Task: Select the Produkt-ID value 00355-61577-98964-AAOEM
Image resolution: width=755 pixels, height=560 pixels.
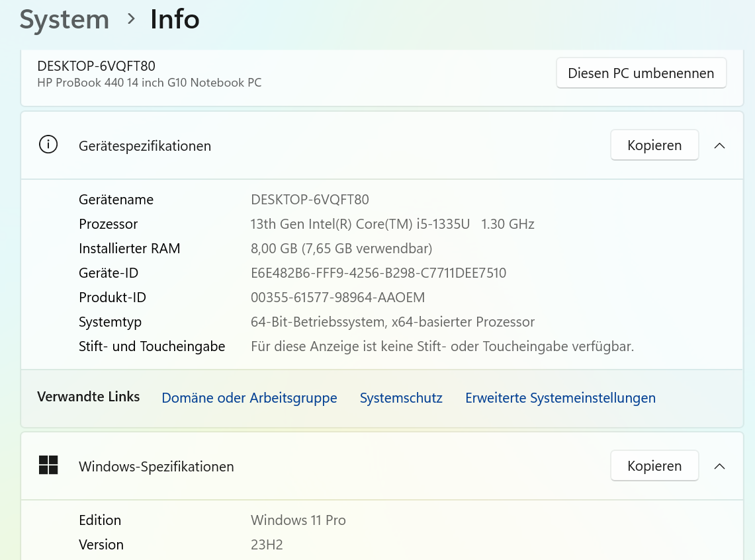Action: coord(338,298)
